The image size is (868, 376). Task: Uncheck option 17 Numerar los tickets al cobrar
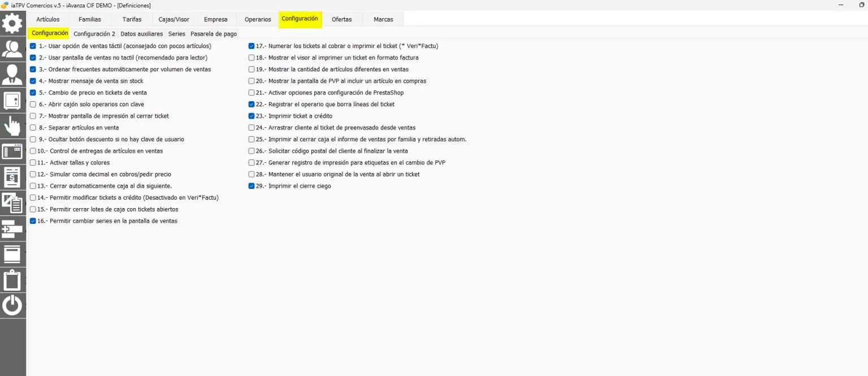click(251, 46)
